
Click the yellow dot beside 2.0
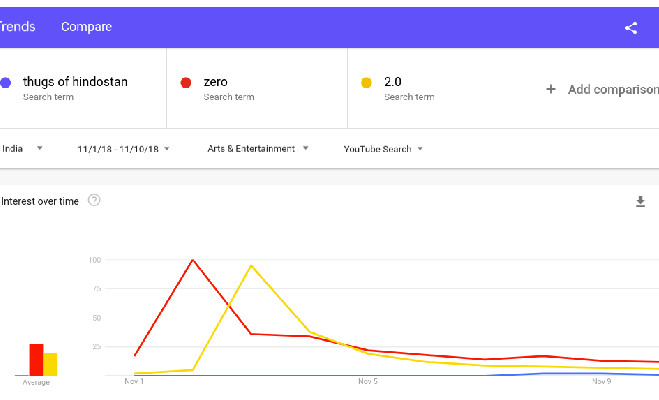point(367,83)
